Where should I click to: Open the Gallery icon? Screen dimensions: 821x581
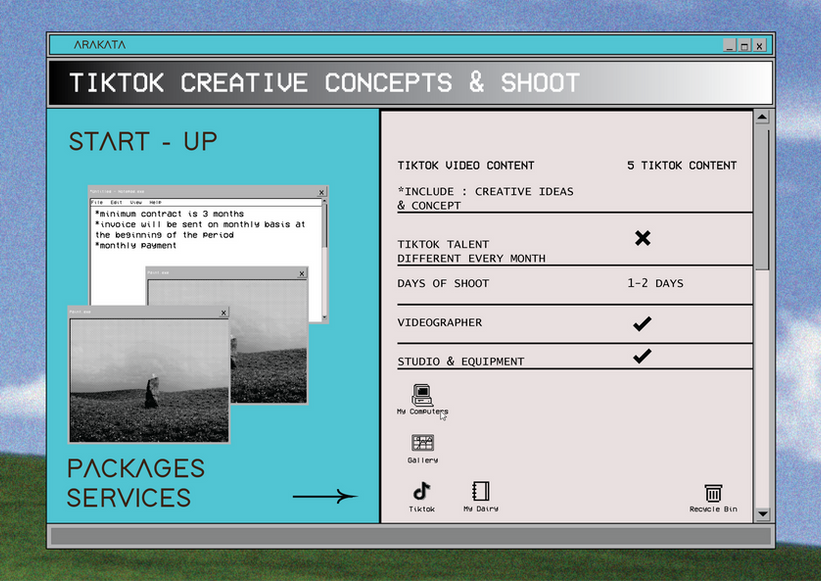[423, 448]
